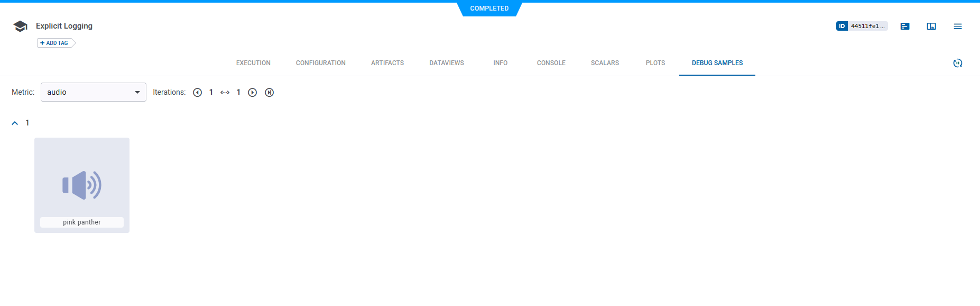Open the CONSOLE tab

[x=551, y=63]
